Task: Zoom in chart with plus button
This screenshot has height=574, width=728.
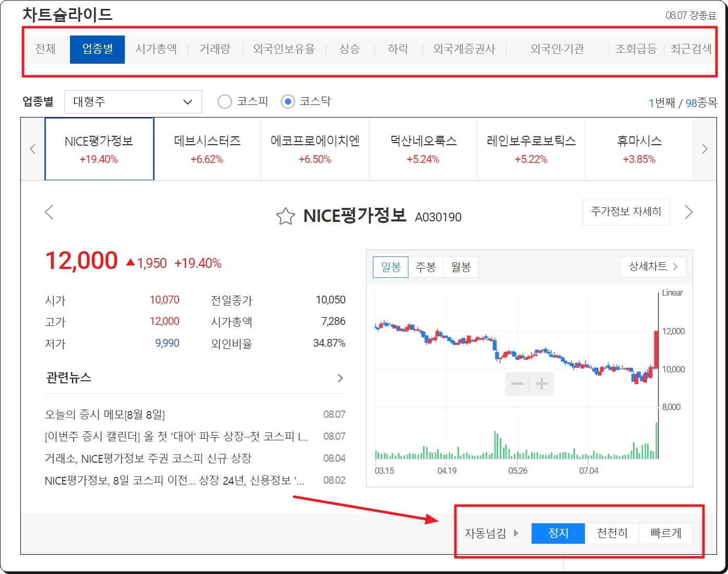Action: (542, 384)
